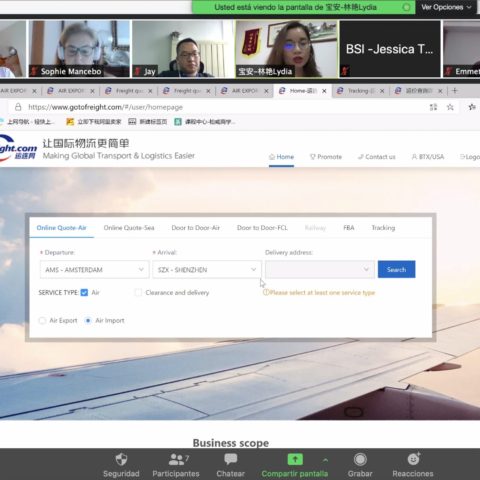Image resolution: width=480 pixels, height=480 pixels.
Task: Open Seguridad shield icon in Zoom toolbar
Action: tap(121, 459)
